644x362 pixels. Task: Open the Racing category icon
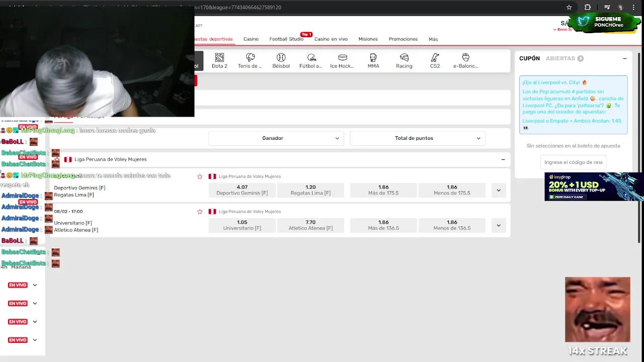(x=404, y=61)
